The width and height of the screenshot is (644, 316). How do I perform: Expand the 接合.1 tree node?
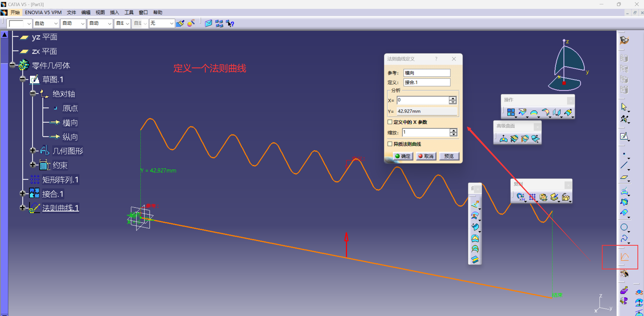pos(22,194)
